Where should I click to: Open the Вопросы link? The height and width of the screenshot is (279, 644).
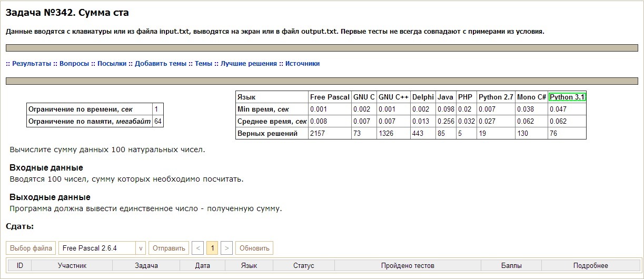pyautogui.click(x=74, y=64)
